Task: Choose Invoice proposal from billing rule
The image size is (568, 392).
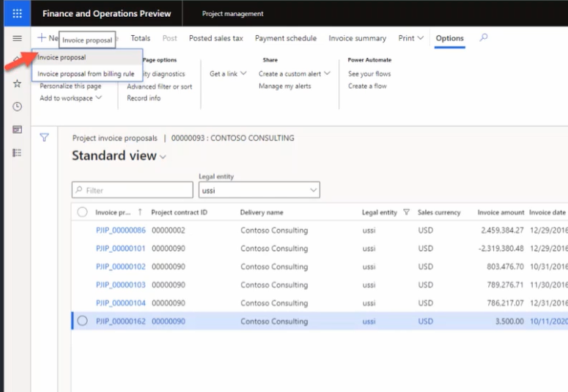Action: pyautogui.click(x=87, y=73)
